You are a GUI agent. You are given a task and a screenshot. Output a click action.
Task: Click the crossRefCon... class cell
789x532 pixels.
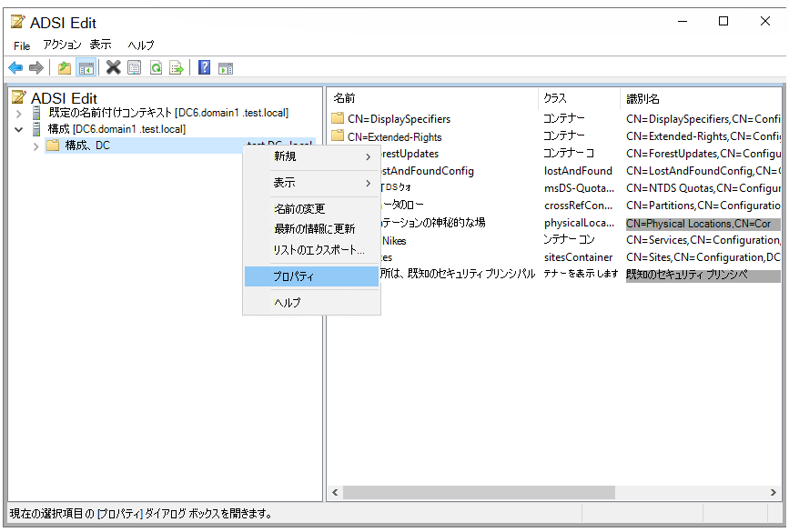pos(578,206)
